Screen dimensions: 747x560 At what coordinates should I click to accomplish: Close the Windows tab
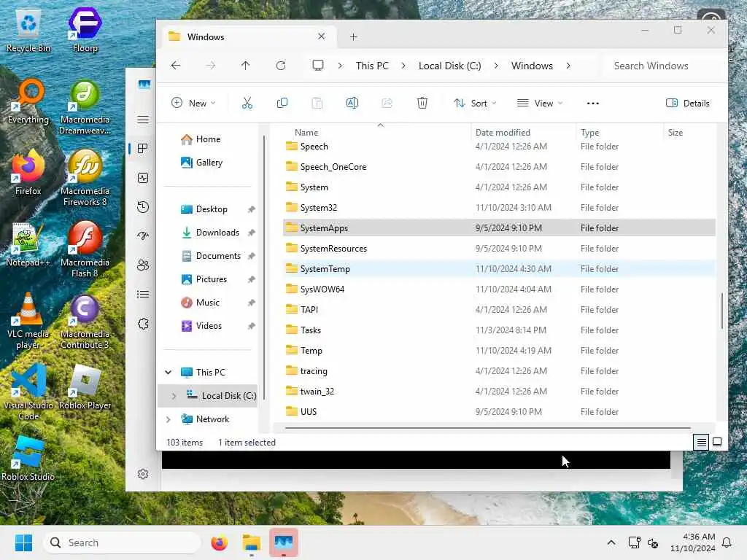[322, 36]
